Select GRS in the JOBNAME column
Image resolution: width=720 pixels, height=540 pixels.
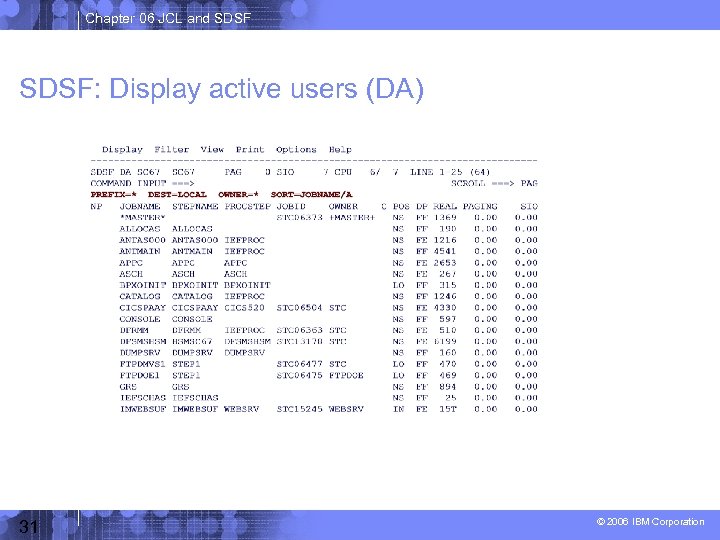pos(128,387)
